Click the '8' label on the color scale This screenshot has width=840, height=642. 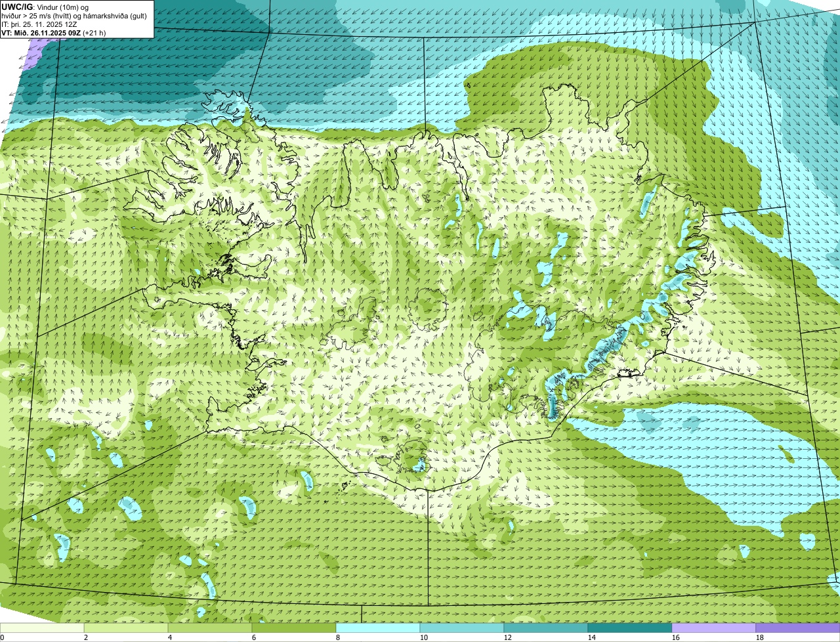[338, 637]
